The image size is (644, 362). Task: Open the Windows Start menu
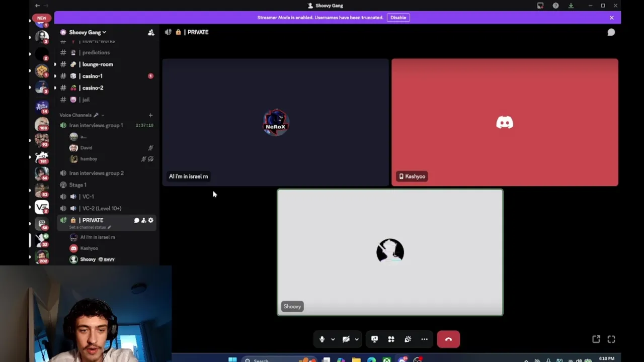tap(232, 359)
